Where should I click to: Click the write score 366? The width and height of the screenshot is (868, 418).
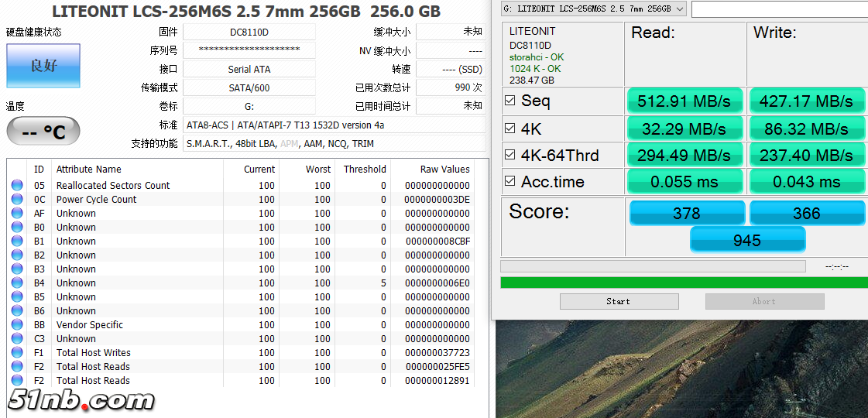pyautogui.click(x=807, y=213)
